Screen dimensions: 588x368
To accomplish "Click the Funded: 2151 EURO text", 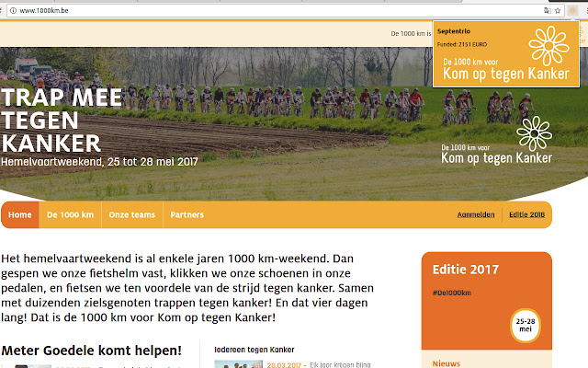I will coord(461,44).
